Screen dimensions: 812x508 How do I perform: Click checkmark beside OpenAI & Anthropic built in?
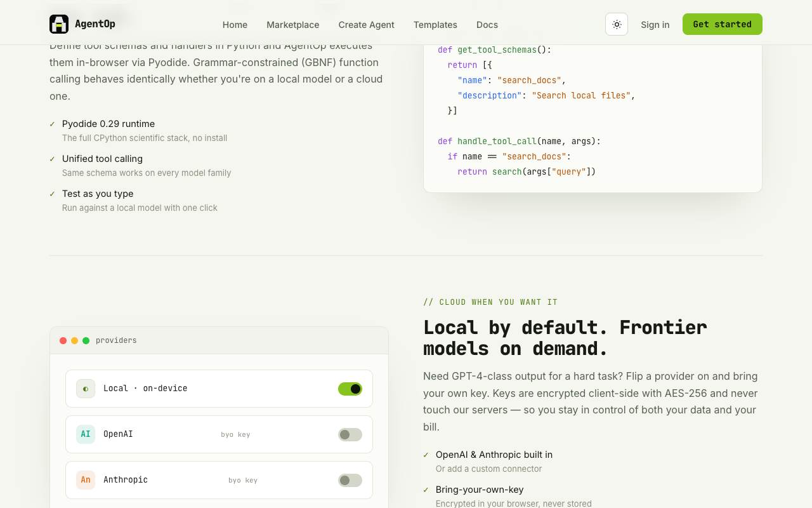426,455
